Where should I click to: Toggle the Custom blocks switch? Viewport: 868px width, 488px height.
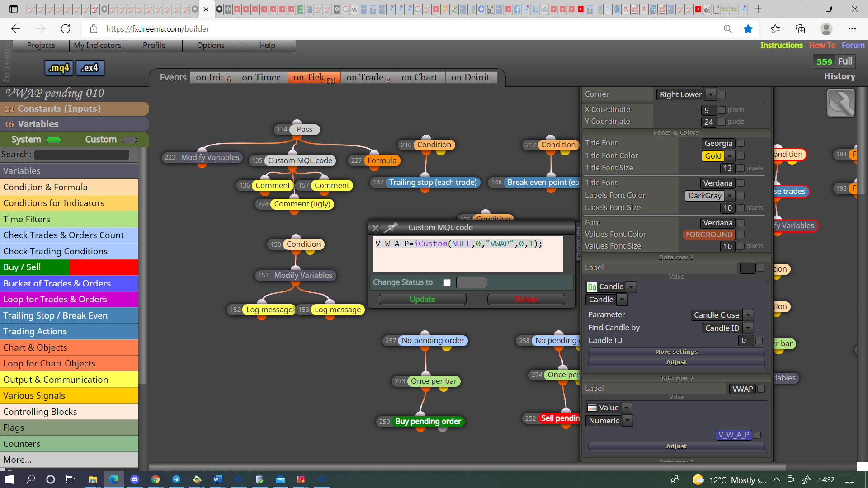click(129, 140)
